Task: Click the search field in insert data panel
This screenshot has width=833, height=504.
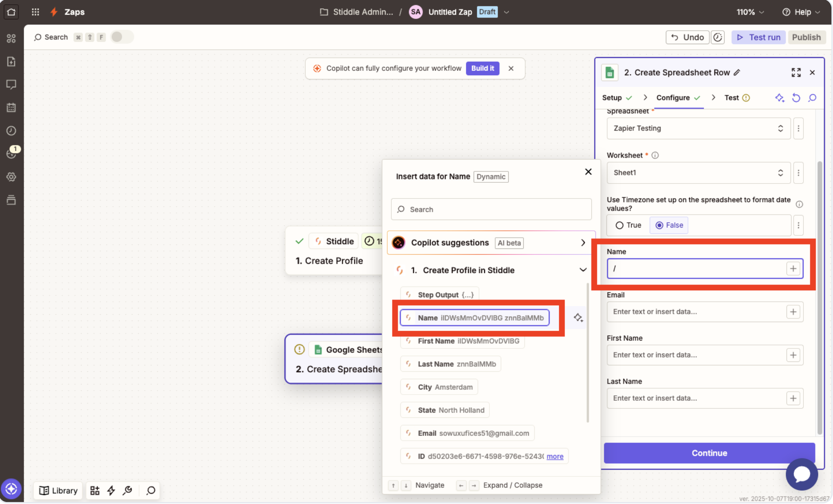Action: 491,209
